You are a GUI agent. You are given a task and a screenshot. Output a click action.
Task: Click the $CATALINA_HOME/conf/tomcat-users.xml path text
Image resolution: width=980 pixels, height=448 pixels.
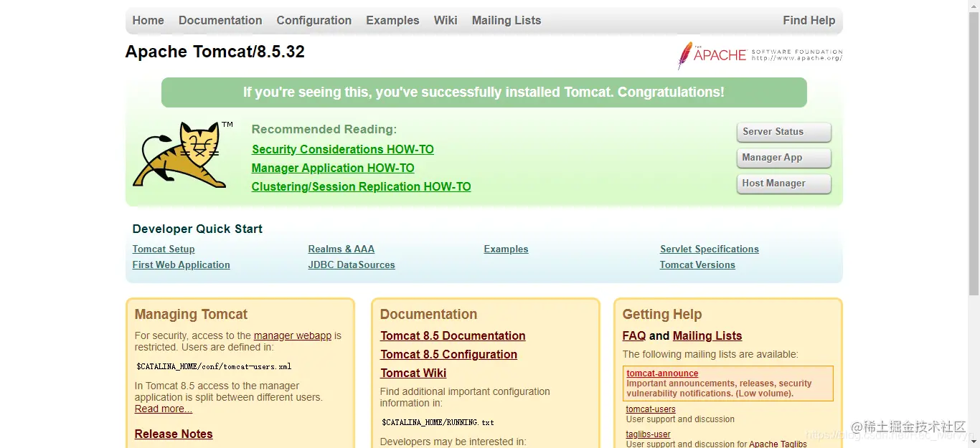(214, 366)
